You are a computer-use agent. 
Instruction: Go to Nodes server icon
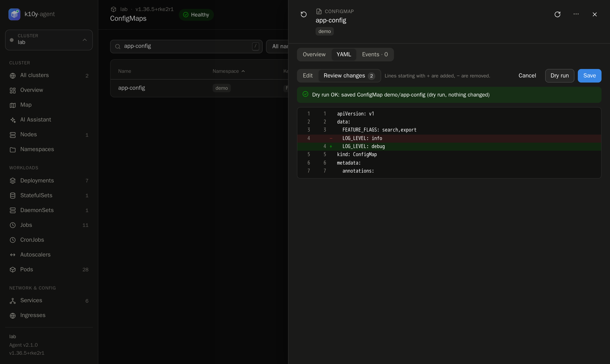click(13, 135)
